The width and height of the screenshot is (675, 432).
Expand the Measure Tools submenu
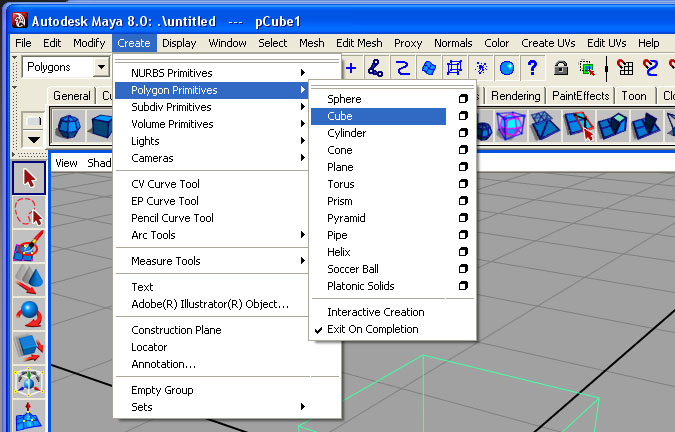216,261
